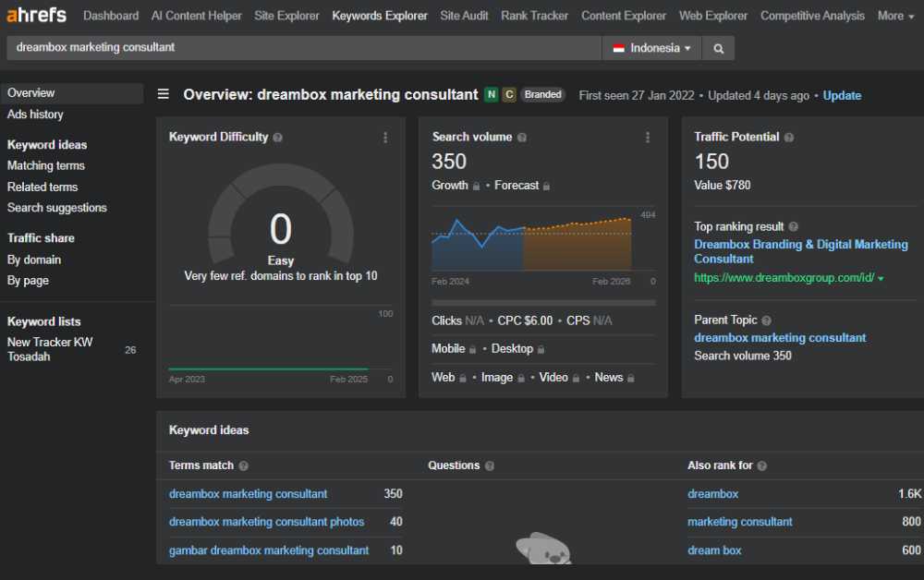This screenshot has height=580, width=924.
Task: Open Dreambox Branding & Digital Marketing Consultant result
Action: [x=800, y=251]
